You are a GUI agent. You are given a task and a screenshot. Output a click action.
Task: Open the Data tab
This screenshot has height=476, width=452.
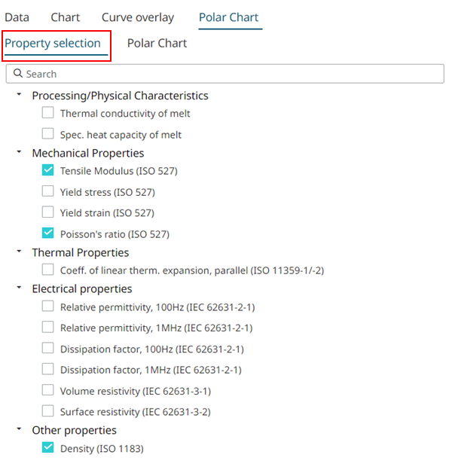pyautogui.click(x=17, y=17)
